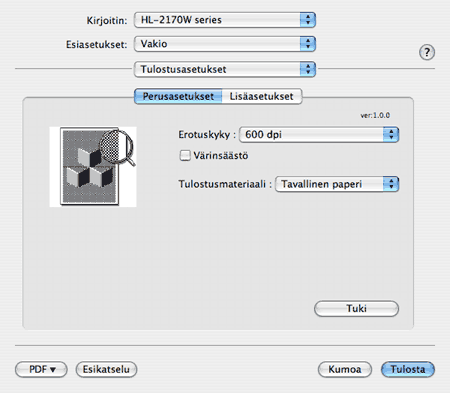This screenshot has width=450, height=393.
Task: Click the Tuki support button
Action: coord(356,309)
